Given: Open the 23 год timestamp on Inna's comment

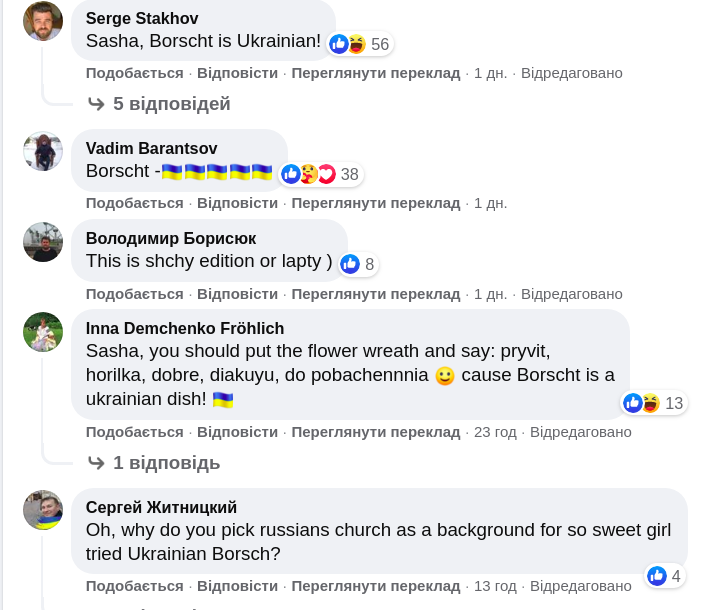Looking at the screenshot, I should click(x=495, y=432).
